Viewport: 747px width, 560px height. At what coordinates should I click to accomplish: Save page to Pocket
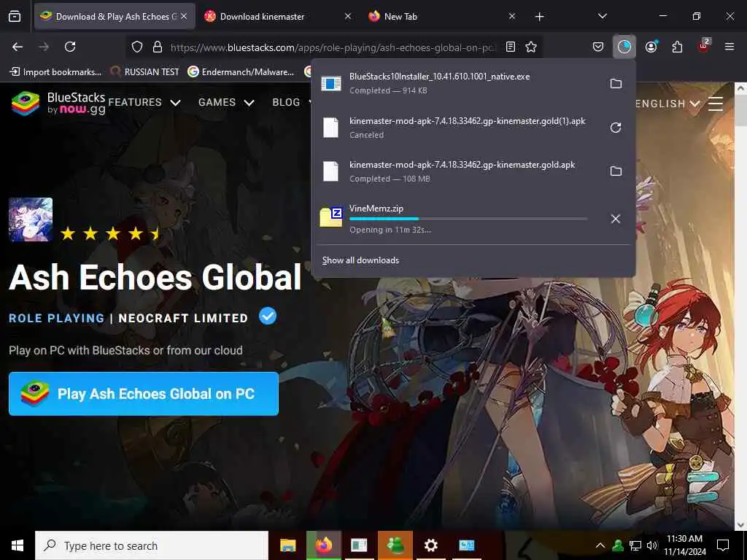[x=598, y=47]
